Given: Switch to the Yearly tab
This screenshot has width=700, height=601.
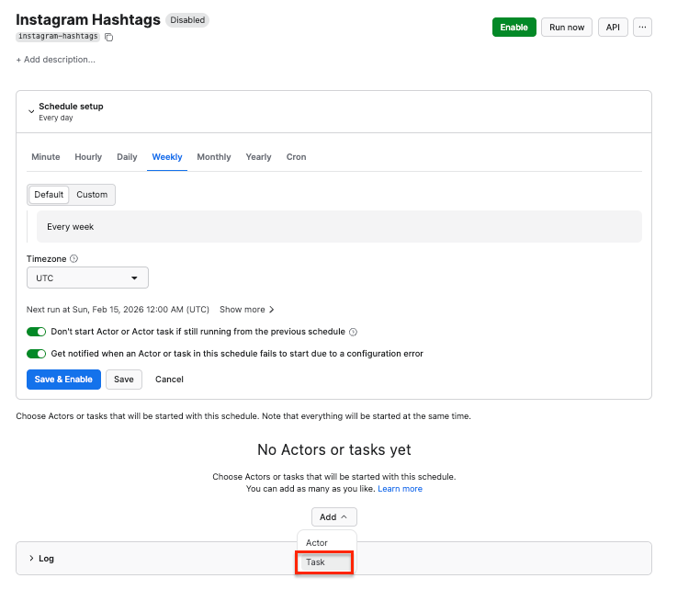Looking at the screenshot, I should 258,157.
